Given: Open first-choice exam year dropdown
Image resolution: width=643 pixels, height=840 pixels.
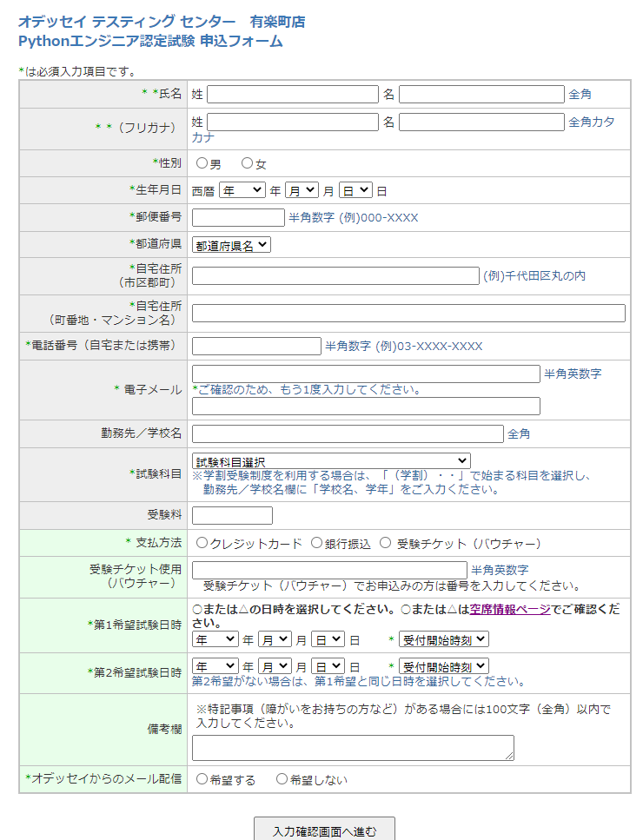Looking at the screenshot, I should click(215, 639).
